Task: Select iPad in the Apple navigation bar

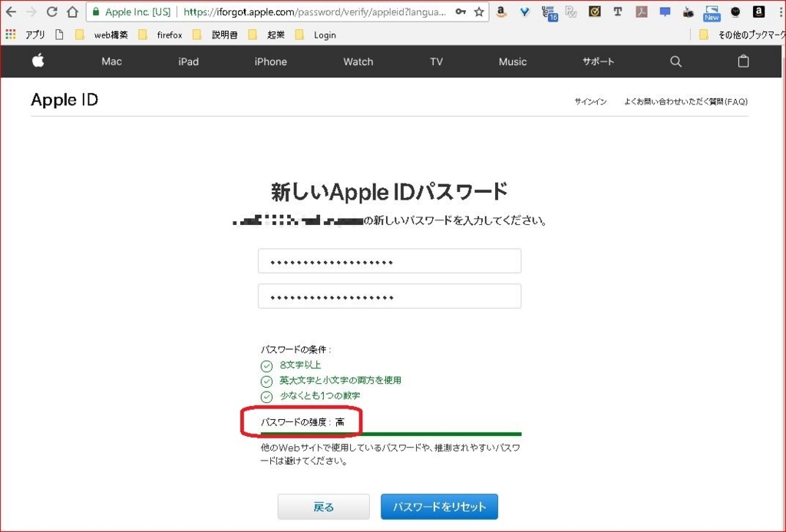Action: click(189, 61)
